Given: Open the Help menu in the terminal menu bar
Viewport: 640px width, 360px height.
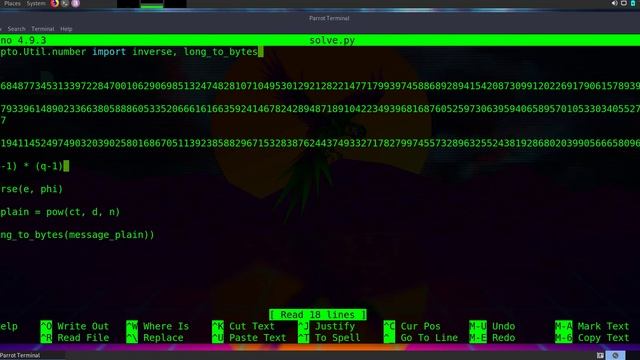Looking at the screenshot, I should click(66, 29).
